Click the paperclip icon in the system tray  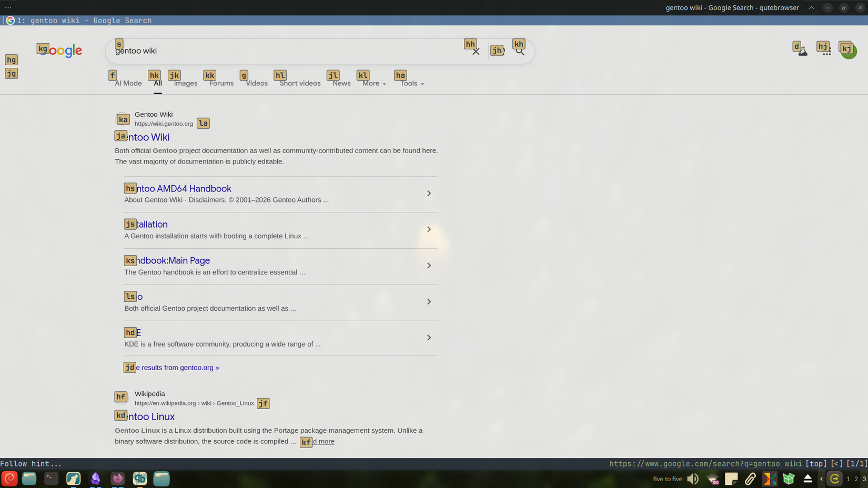(x=750, y=479)
